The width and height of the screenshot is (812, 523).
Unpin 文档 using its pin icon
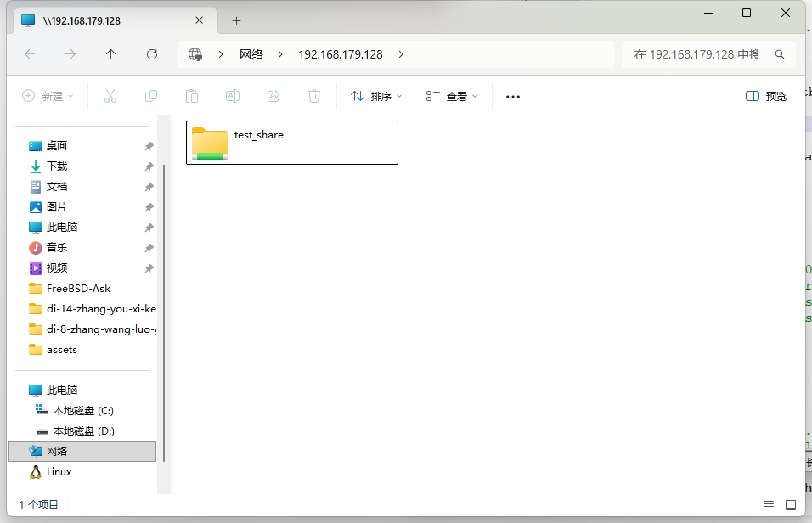(x=149, y=187)
